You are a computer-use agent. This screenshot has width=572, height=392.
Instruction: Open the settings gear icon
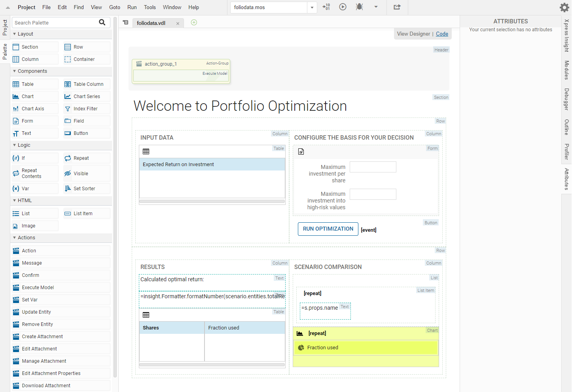(x=564, y=7)
